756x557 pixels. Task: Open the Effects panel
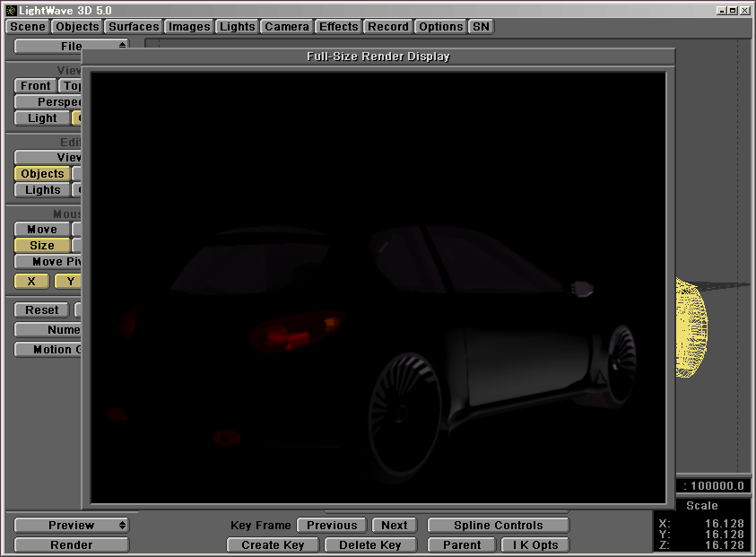point(339,27)
